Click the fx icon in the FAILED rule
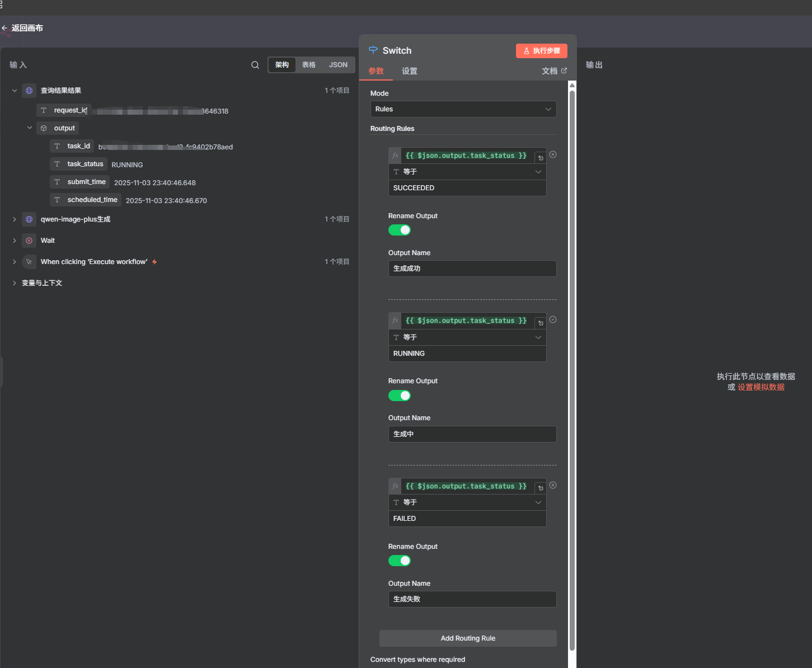812x668 pixels. click(396, 486)
